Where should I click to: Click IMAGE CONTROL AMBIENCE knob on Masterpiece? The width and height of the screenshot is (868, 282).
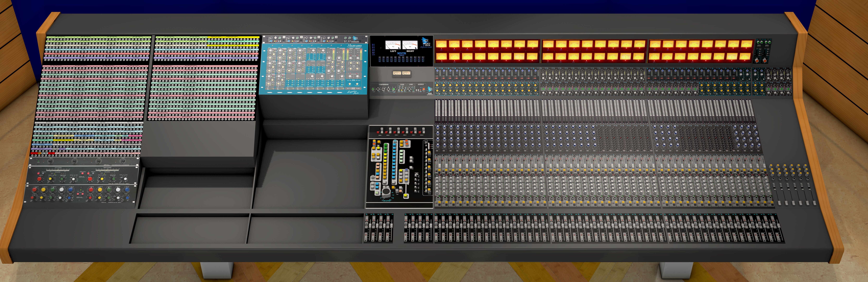[357, 84]
